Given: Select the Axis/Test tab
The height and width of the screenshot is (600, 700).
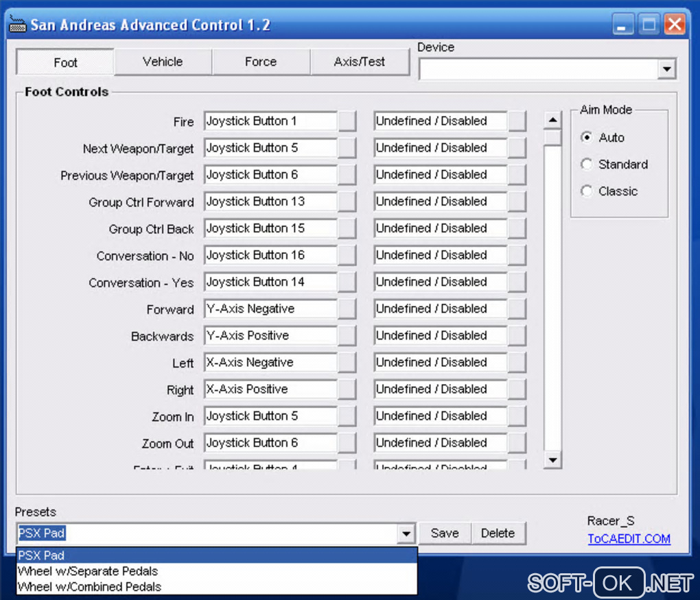Looking at the screenshot, I should pyautogui.click(x=360, y=62).
